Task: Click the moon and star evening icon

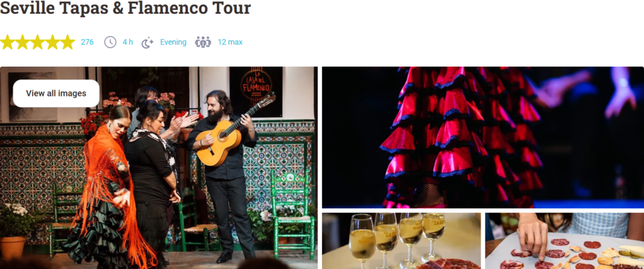Action: tap(147, 42)
